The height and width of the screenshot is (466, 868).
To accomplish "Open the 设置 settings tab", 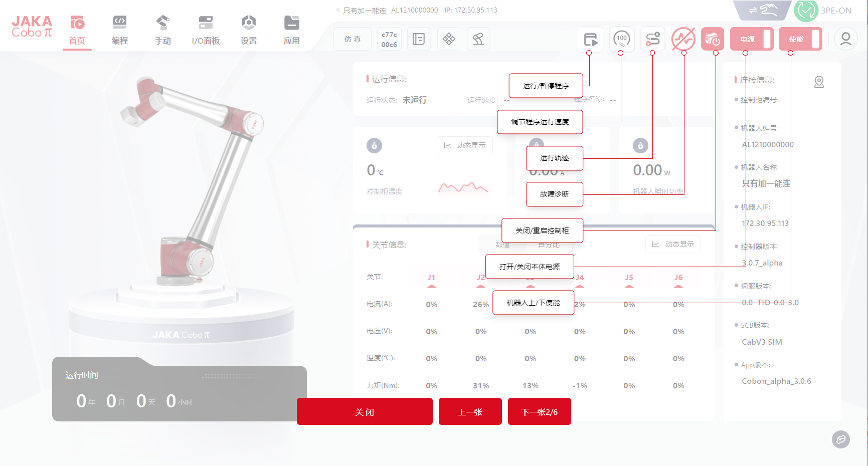I will click(249, 30).
